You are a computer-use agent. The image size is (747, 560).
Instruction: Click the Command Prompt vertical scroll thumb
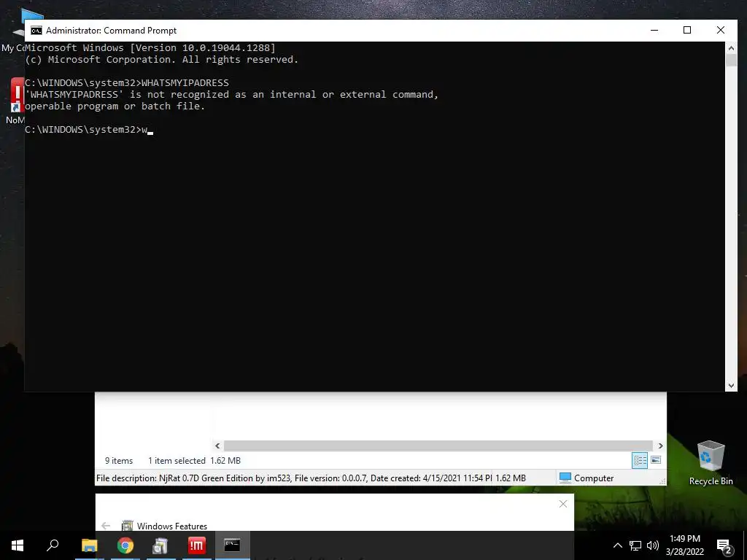coord(731,61)
